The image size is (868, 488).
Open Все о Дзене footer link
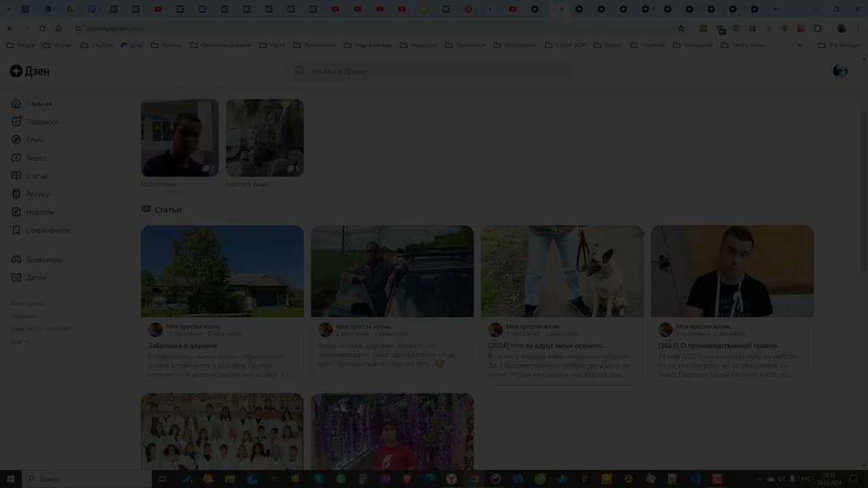pos(26,304)
